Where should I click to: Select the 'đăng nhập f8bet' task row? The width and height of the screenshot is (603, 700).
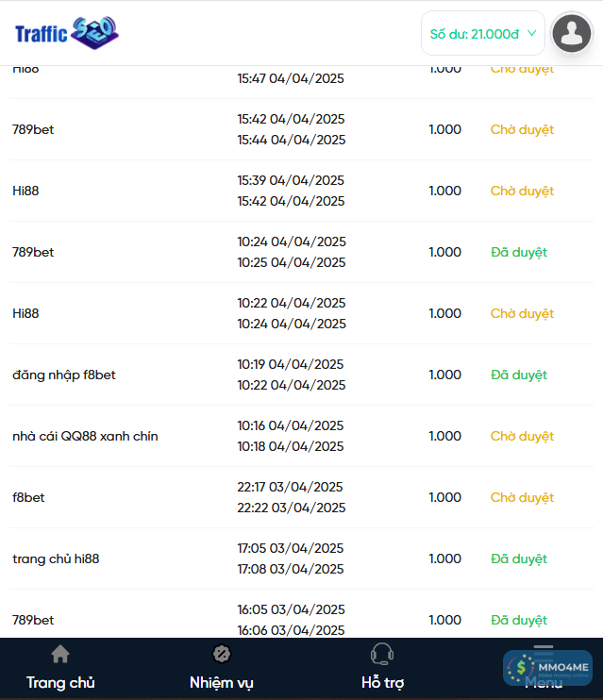[64, 375]
